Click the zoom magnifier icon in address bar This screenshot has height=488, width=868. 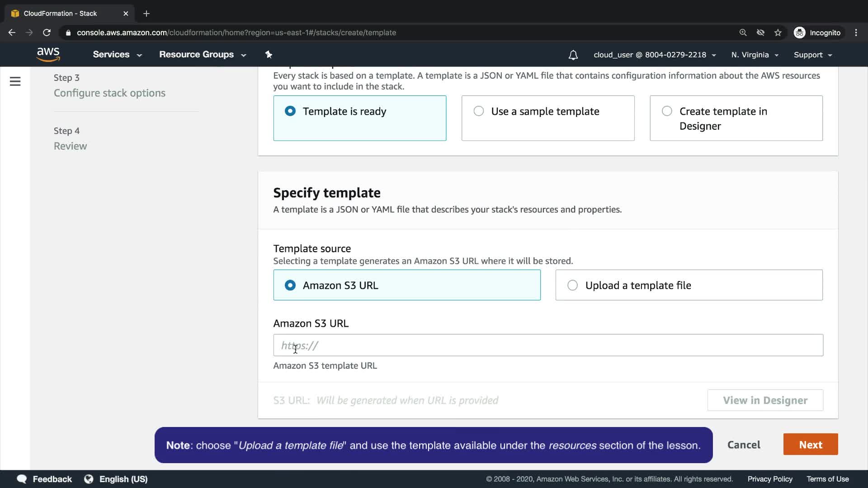coord(743,33)
